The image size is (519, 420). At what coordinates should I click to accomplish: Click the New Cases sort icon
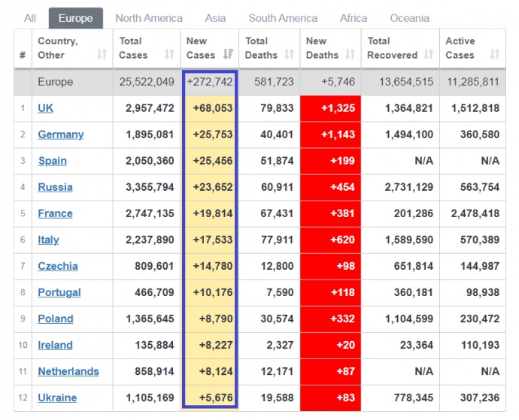pyautogui.click(x=227, y=55)
